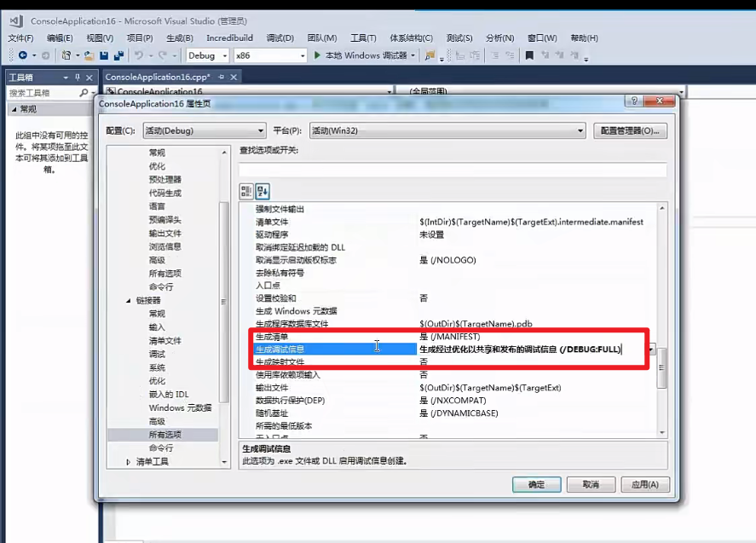Image resolution: width=756 pixels, height=543 pixels.
Task: Click the 生成清单 property row
Action: point(449,337)
